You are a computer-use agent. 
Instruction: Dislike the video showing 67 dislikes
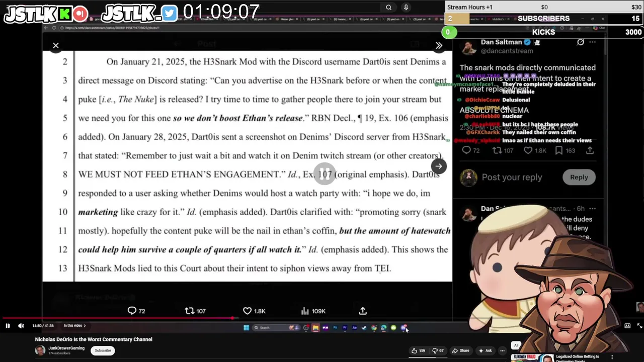point(438,350)
